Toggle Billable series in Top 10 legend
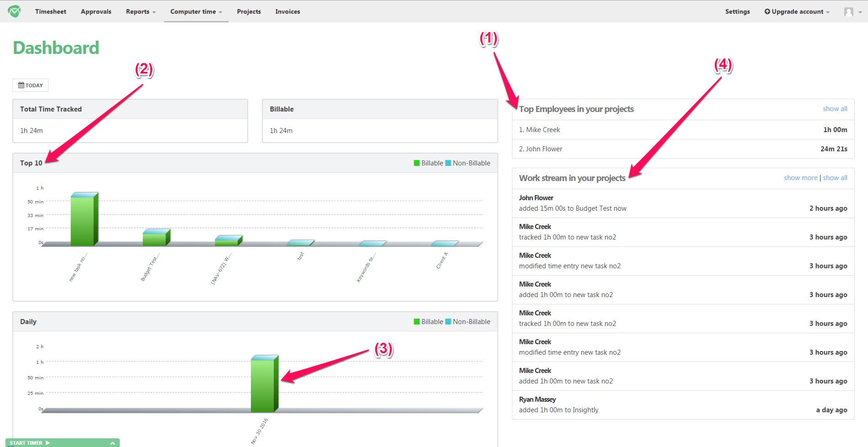The image size is (868, 447). click(428, 163)
